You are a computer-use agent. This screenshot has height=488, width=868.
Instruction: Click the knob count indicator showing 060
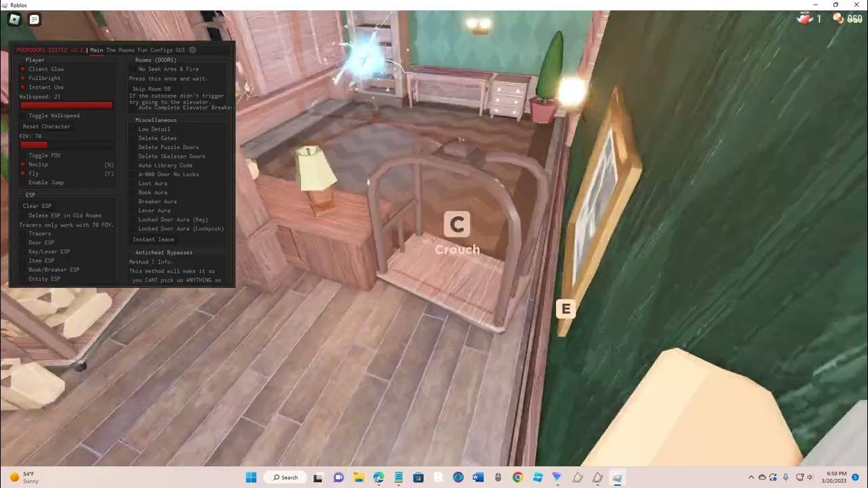[848, 19]
